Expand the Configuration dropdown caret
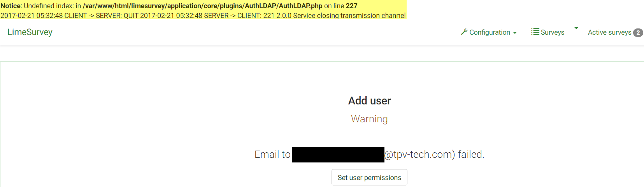 515,33
